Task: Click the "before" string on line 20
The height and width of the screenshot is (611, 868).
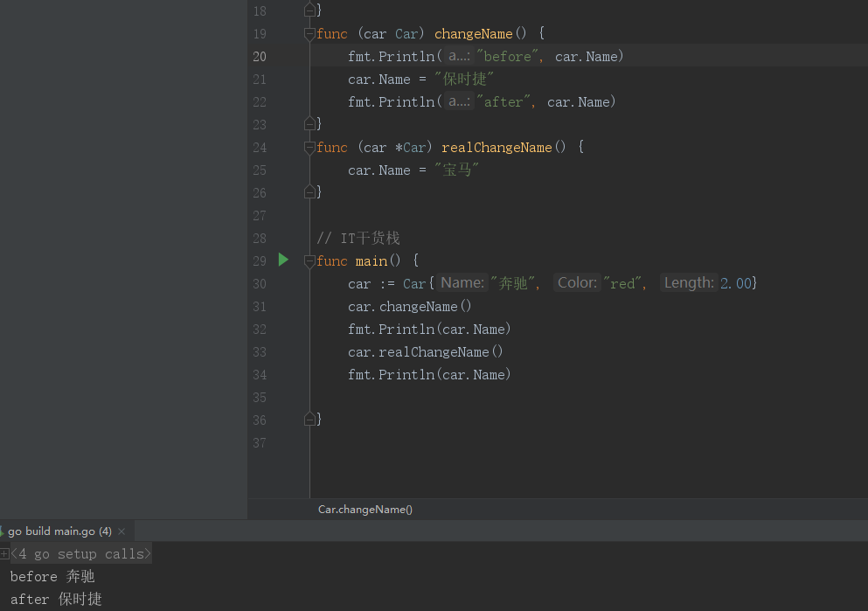Action: (507, 57)
